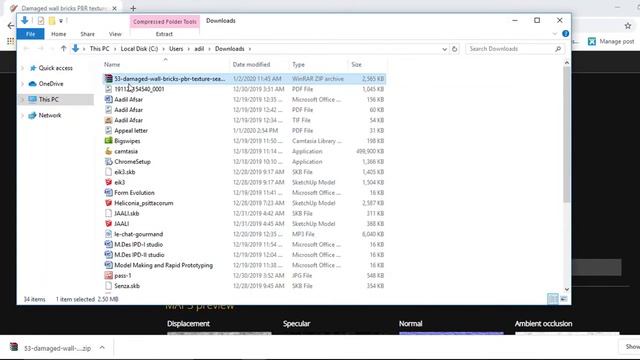
Task: Switch to large thumbnails view icon
Action: (564, 299)
